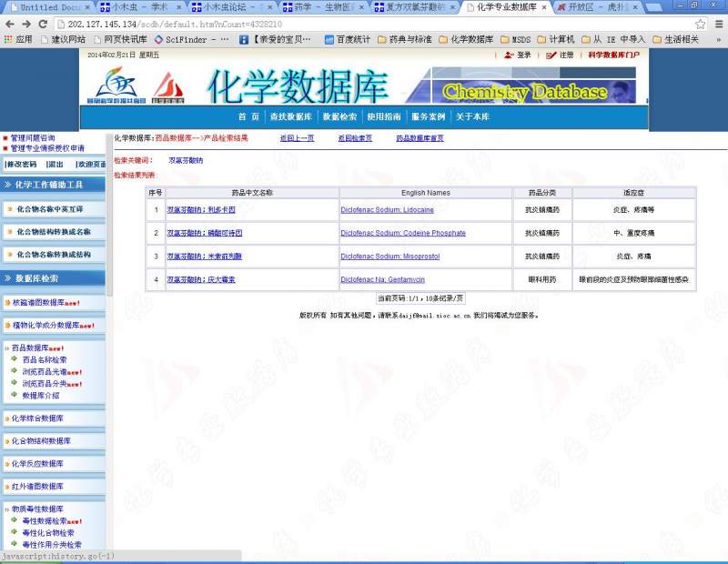The height and width of the screenshot is (564, 728).
Task: Switch to the Untitled Document tab
Action: (49, 7)
